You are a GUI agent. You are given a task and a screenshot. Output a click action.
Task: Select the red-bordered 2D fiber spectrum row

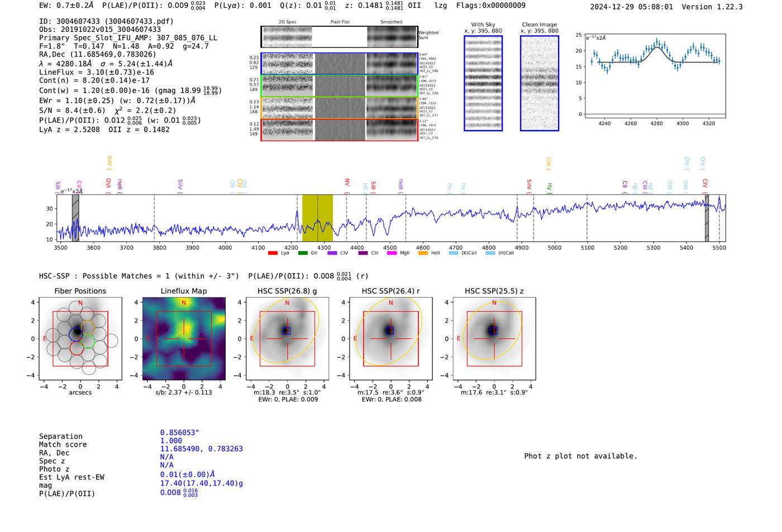(x=339, y=130)
